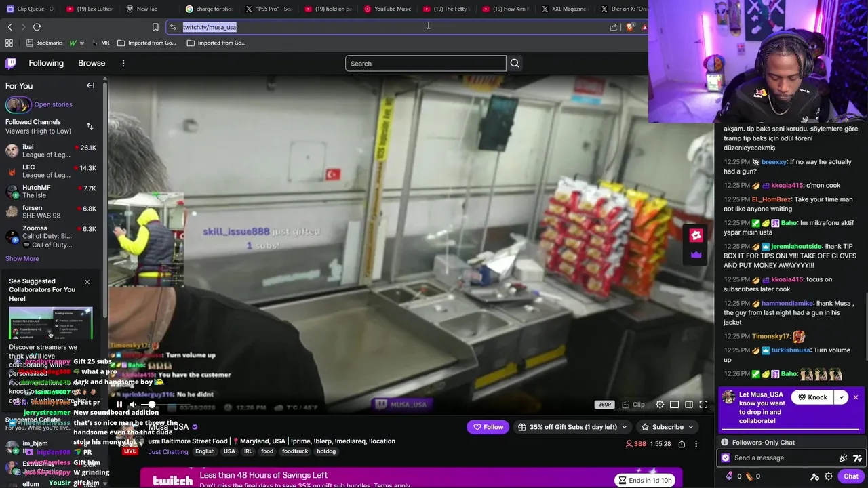Open the 360P quality badge
Viewport: 868px width, 488px height.
point(604,405)
